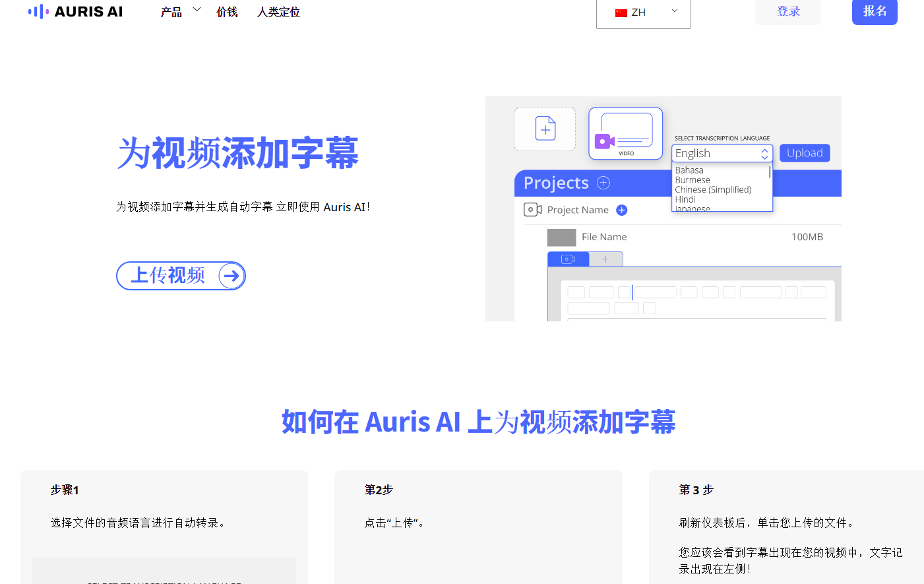Open the English transcription language dropdown
Screen dimensions: 924x584
(722, 153)
